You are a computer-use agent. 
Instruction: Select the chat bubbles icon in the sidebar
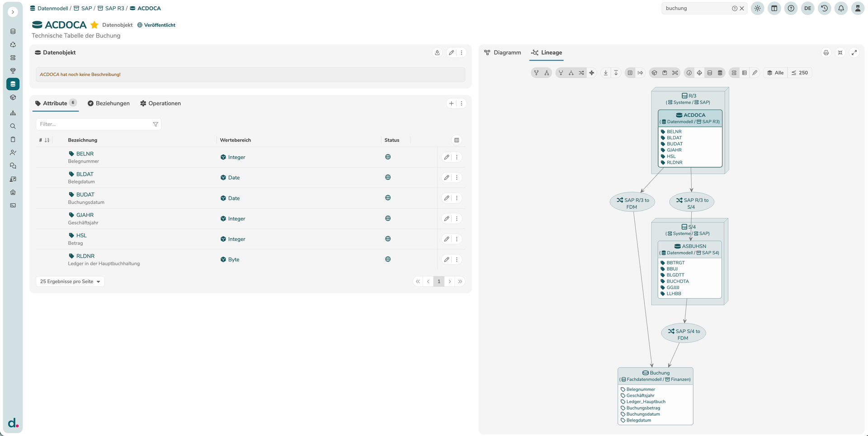point(13,165)
